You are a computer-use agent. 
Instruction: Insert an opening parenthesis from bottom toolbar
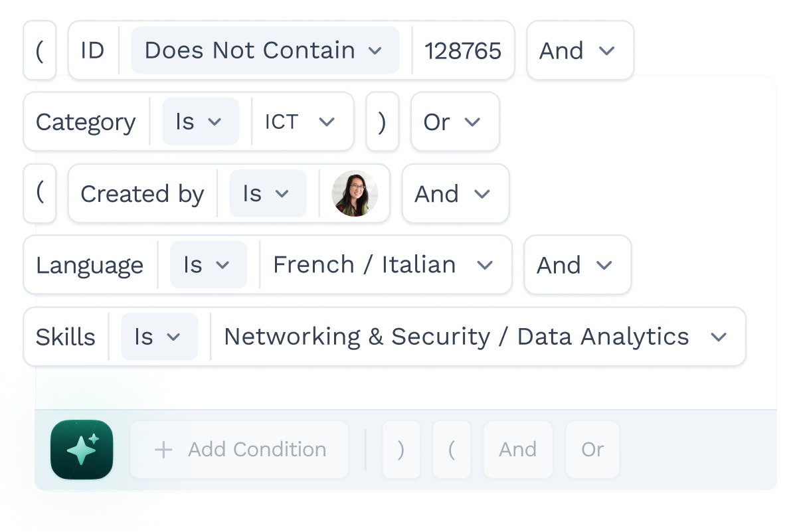(x=452, y=450)
